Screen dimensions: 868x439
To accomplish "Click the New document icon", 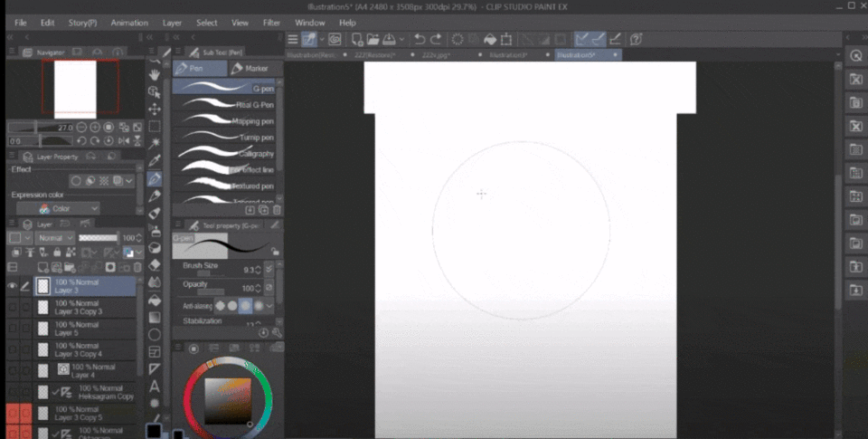I will [x=358, y=39].
